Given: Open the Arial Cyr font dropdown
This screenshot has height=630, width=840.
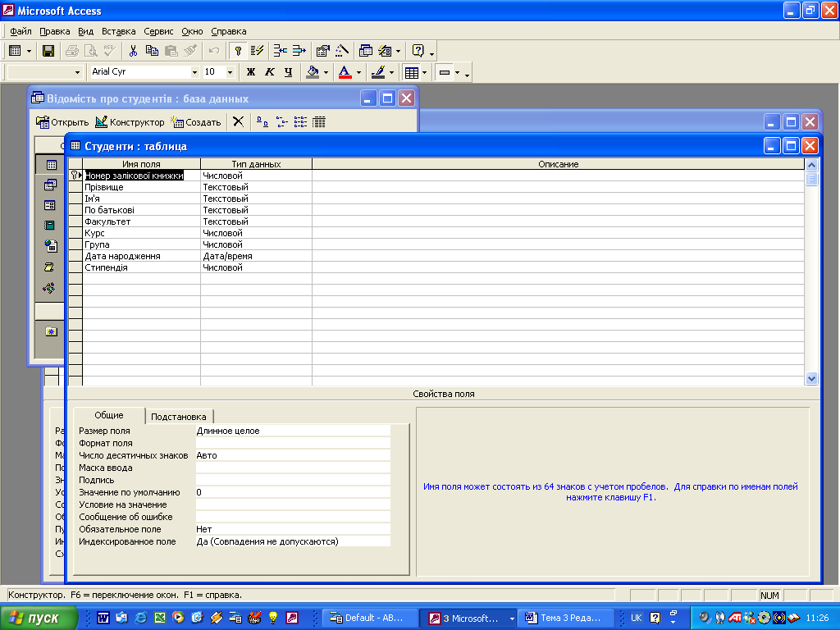Looking at the screenshot, I should point(194,72).
